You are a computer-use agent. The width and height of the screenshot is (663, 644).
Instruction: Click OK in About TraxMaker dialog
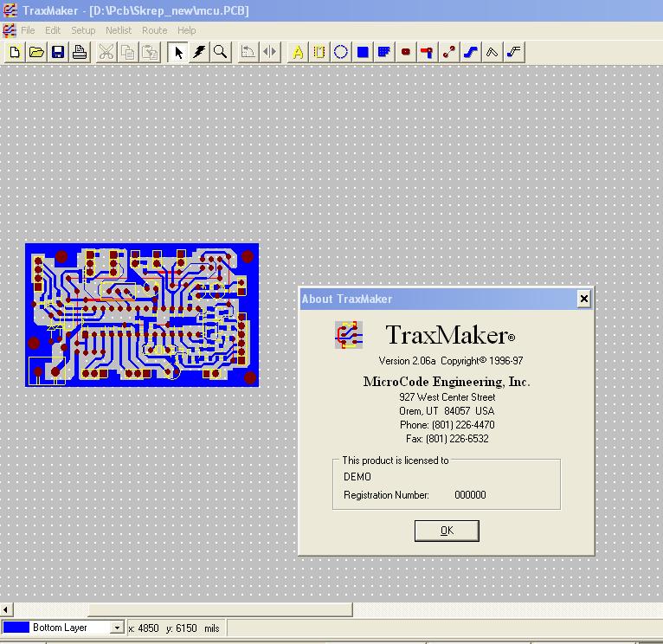click(x=447, y=531)
